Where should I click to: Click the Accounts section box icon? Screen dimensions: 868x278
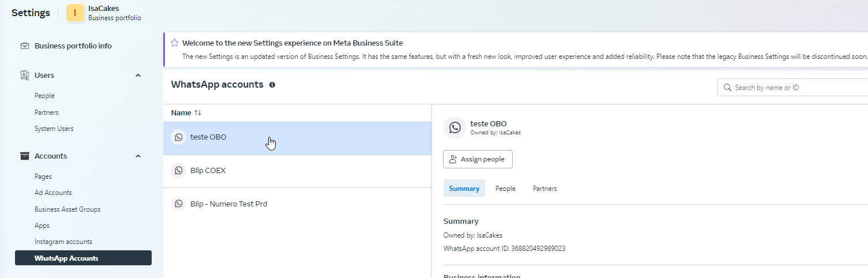pos(25,156)
